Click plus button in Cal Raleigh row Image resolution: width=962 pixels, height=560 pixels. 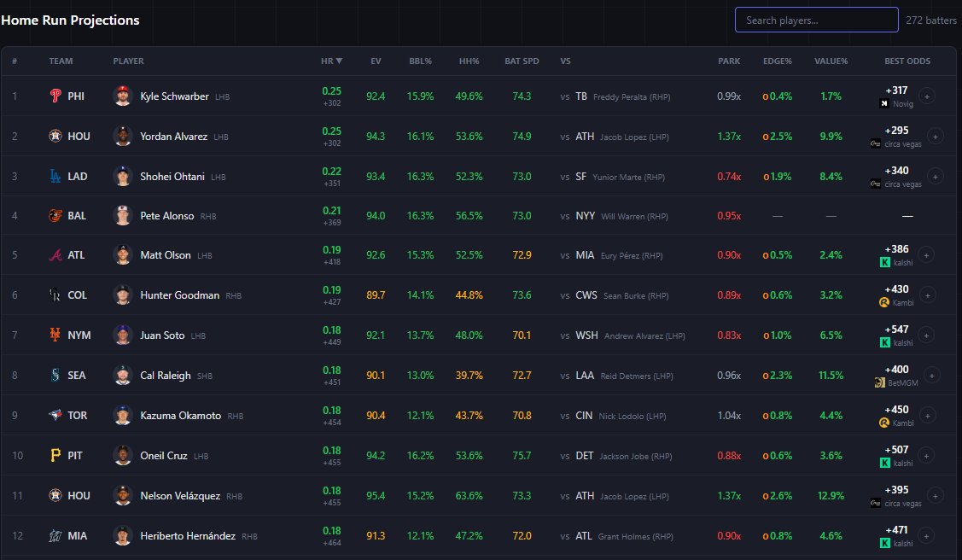pos(931,376)
